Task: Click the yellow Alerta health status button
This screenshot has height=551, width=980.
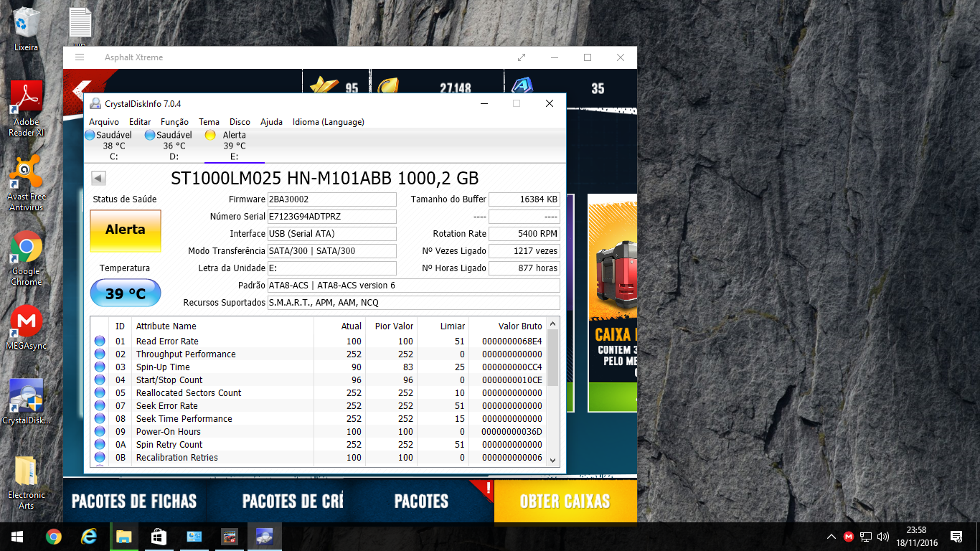Action: 126,230
